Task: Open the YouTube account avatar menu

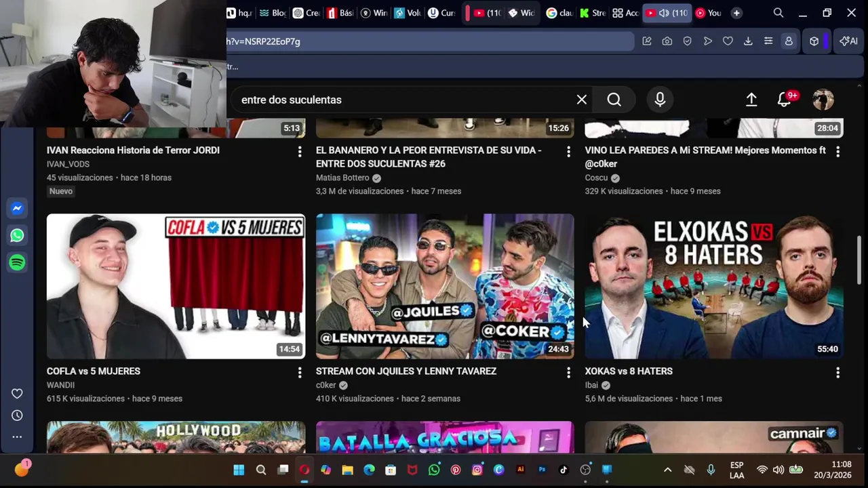Action: (x=823, y=100)
